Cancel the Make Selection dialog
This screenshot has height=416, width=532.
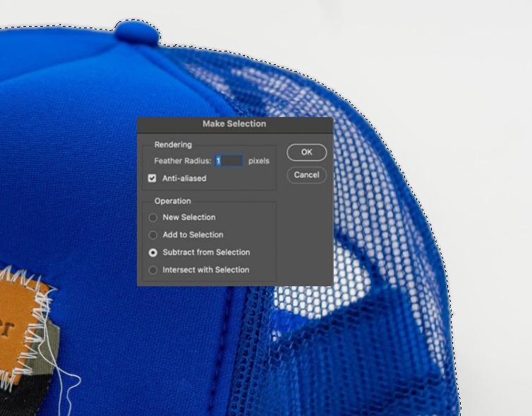[x=306, y=175]
